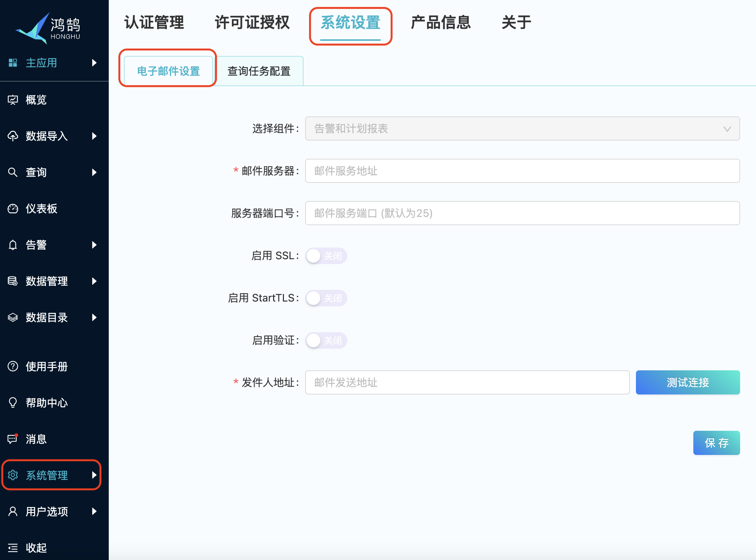Image resolution: width=756 pixels, height=560 pixels.
Task: Click the 消息 chat bubble icon
Action: (x=13, y=439)
